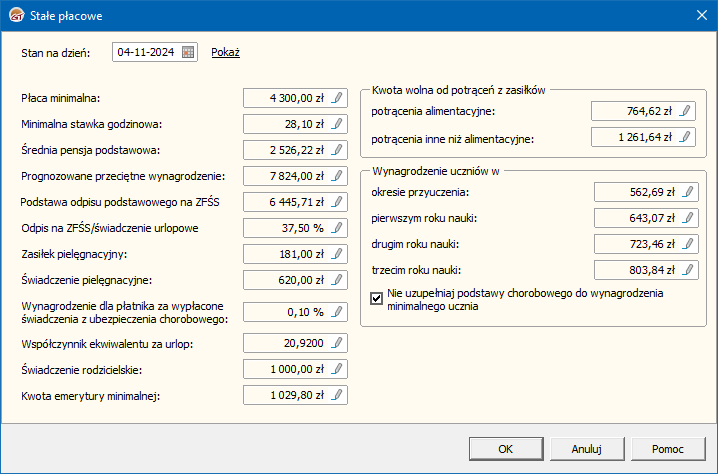
Task: Select the 1 261,64 zł deduction field
Action: [x=643, y=137]
